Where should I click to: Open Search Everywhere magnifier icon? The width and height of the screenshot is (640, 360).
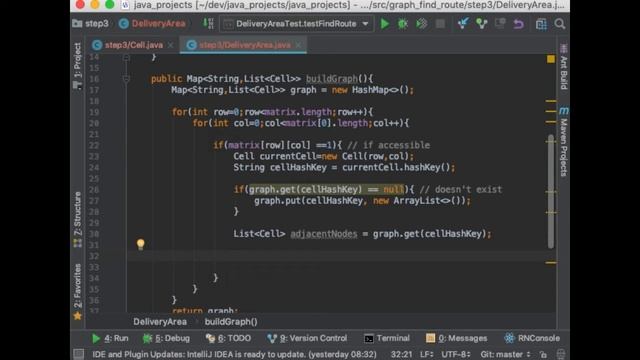click(560, 24)
